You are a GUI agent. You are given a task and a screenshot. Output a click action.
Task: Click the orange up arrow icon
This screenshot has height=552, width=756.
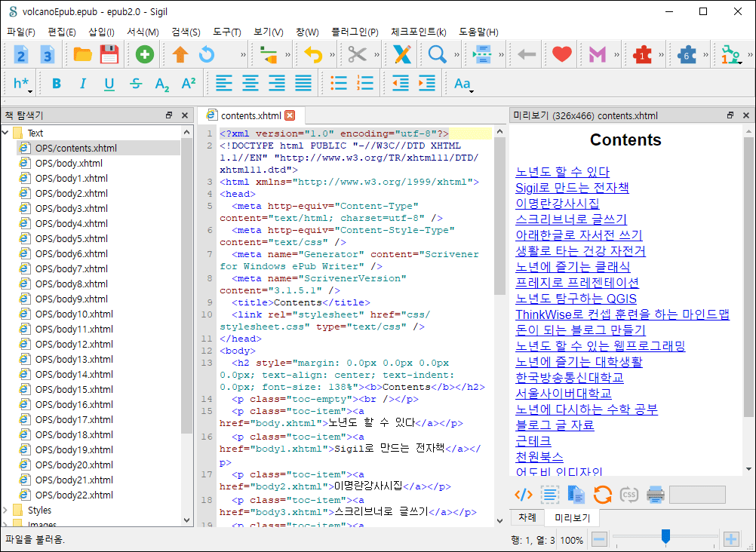tap(180, 54)
